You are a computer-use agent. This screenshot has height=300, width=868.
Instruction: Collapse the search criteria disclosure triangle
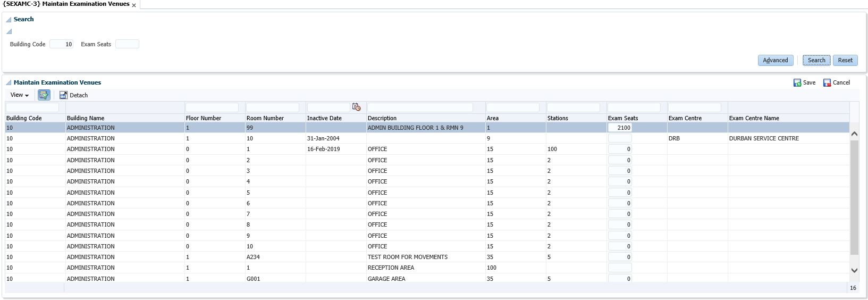click(x=9, y=31)
